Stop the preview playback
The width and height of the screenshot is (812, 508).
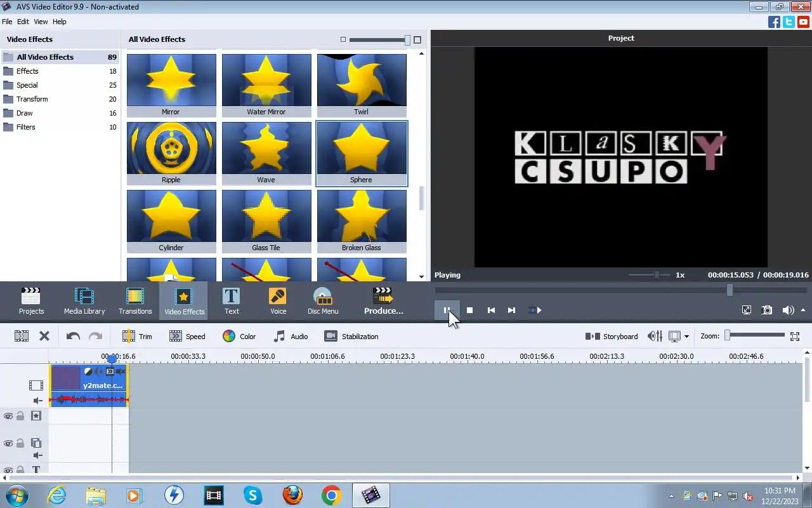pyautogui.click(x=469, y=311)
